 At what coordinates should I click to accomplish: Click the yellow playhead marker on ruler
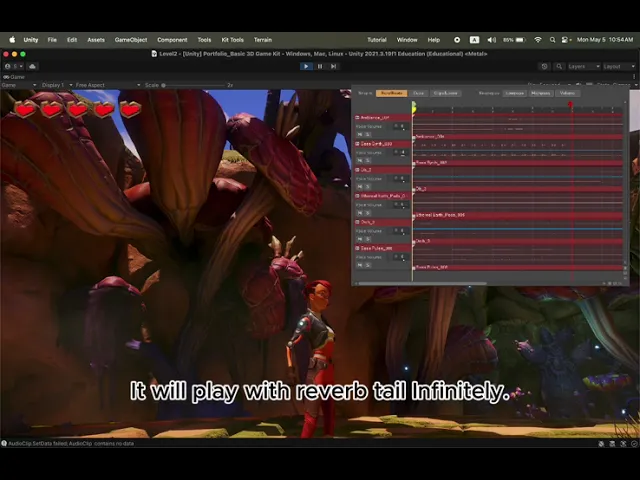coord(413,107)
